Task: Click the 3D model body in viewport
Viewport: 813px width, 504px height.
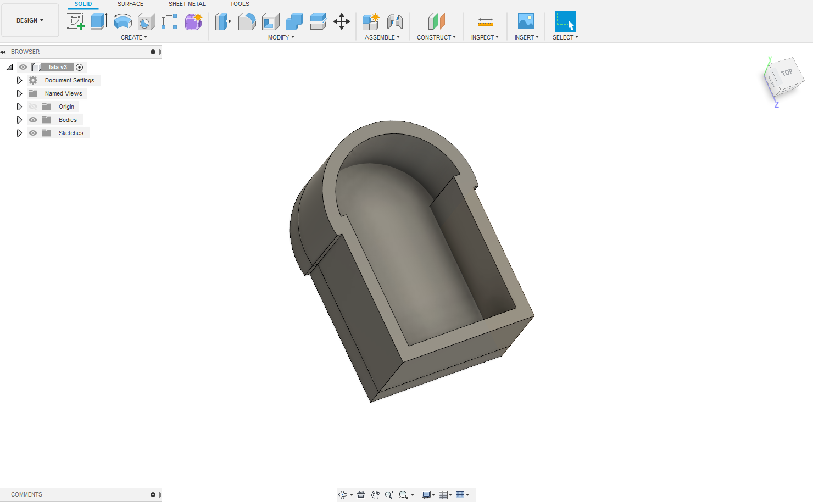Action: tap(412, 262)
